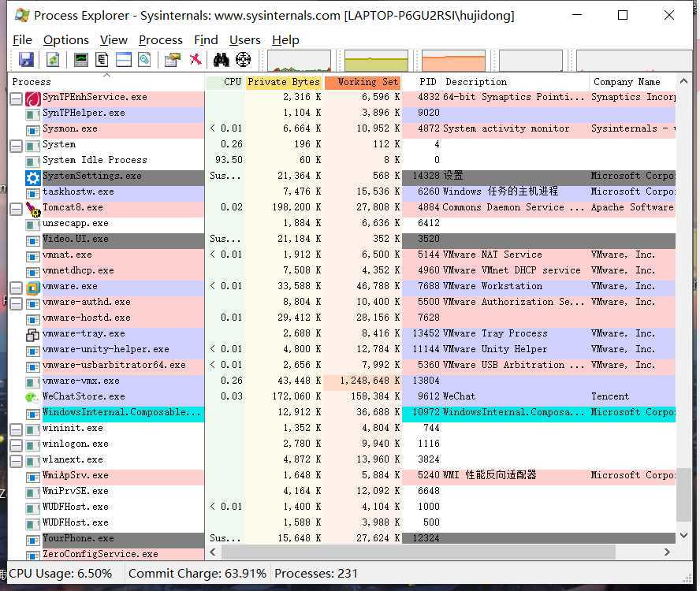700x591 pixels.
Task: Open the Options menu
Action: [66, 40]
